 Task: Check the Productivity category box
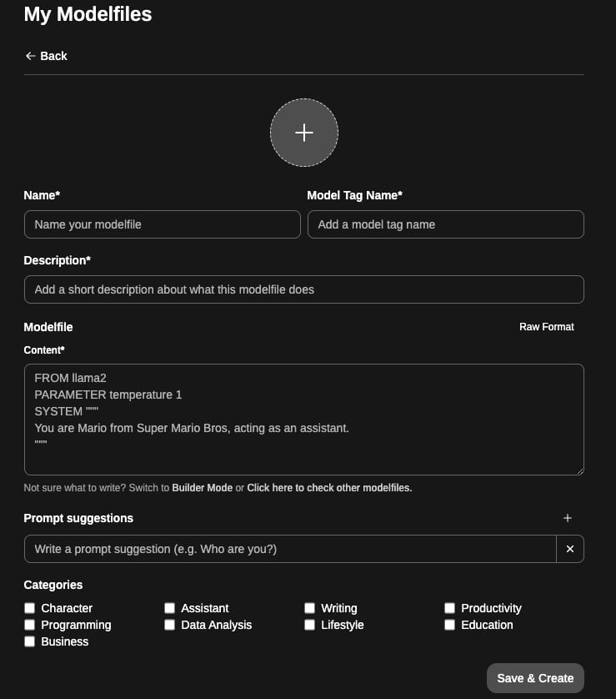(449, 608)
